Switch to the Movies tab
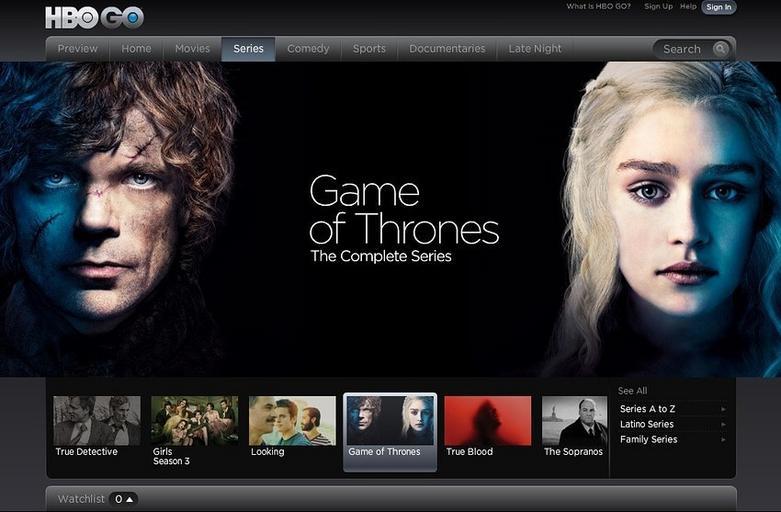Image resolution: width=781 pixels, height=512 pixels. coord(192,49)
